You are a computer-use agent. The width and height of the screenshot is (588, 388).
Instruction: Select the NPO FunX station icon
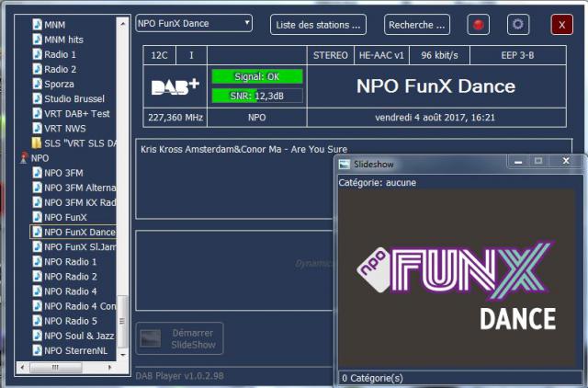click(x=37, y=217)
